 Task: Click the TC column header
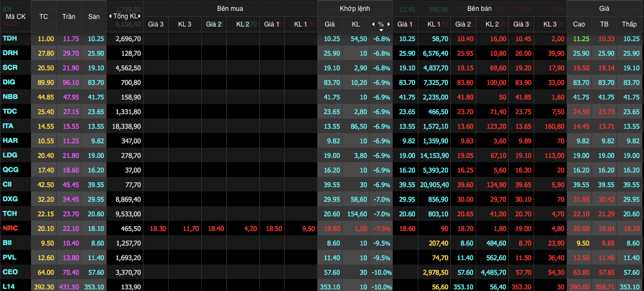point(44,16)
